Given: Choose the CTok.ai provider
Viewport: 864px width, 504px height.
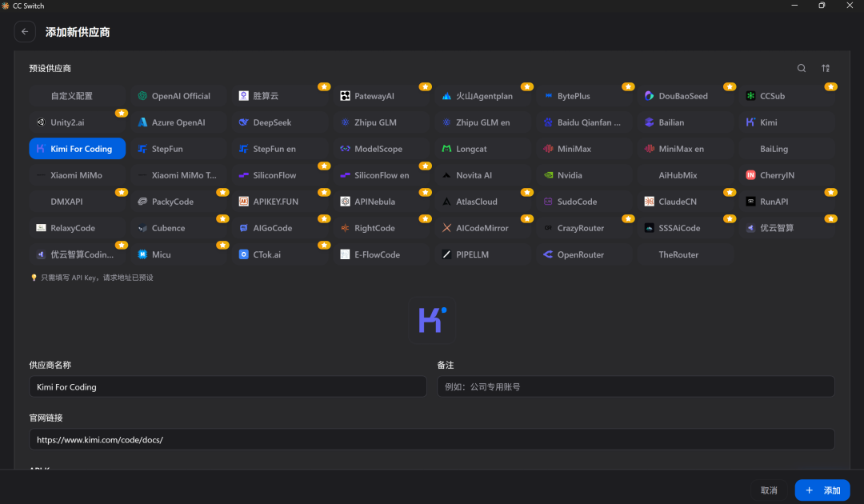Looking at the screenshot, I should tap(280, 254).
